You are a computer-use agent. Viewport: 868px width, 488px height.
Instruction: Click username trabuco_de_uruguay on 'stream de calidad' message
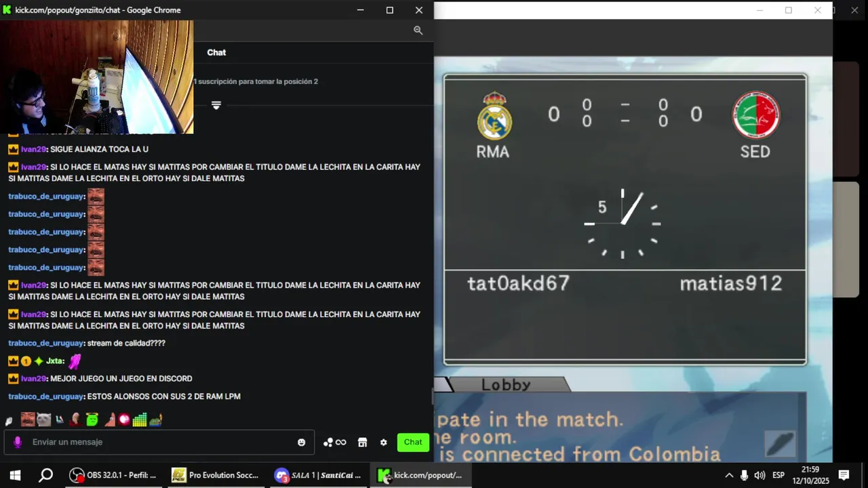coord(46,343)
